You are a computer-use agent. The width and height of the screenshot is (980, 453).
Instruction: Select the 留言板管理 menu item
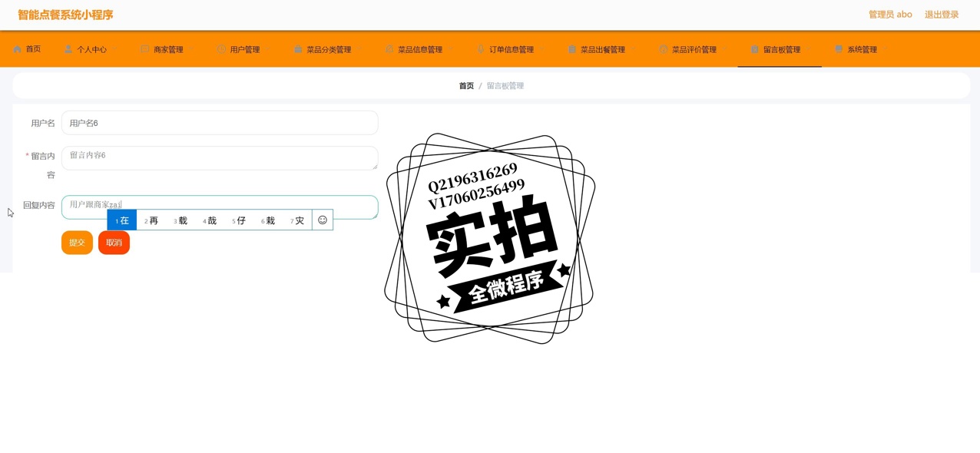coord(781,50)
